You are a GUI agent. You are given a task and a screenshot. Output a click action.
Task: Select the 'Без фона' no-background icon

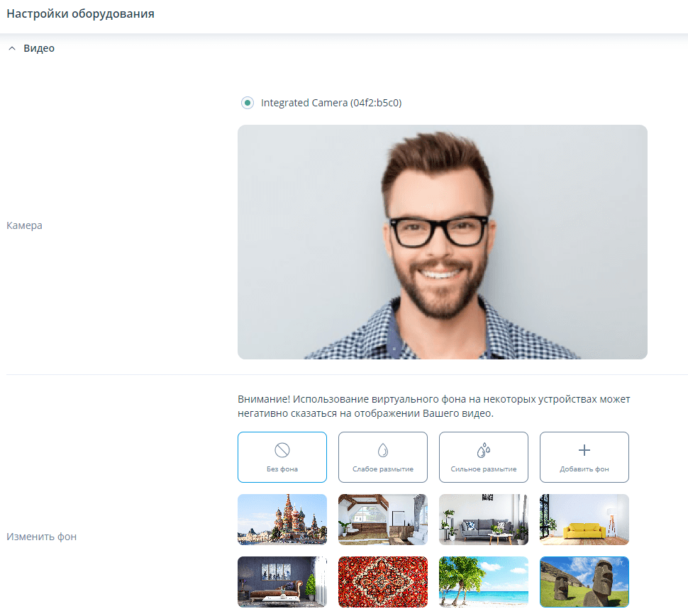point(282,450)
